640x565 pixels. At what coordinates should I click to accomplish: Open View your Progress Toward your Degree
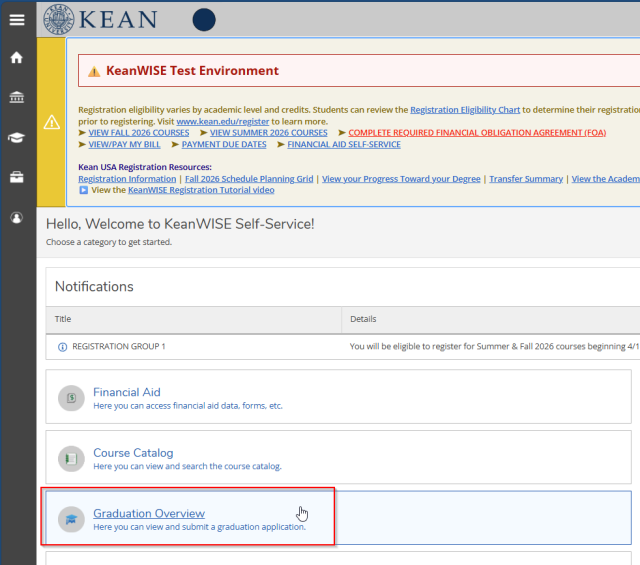click(x=401, y=179)
